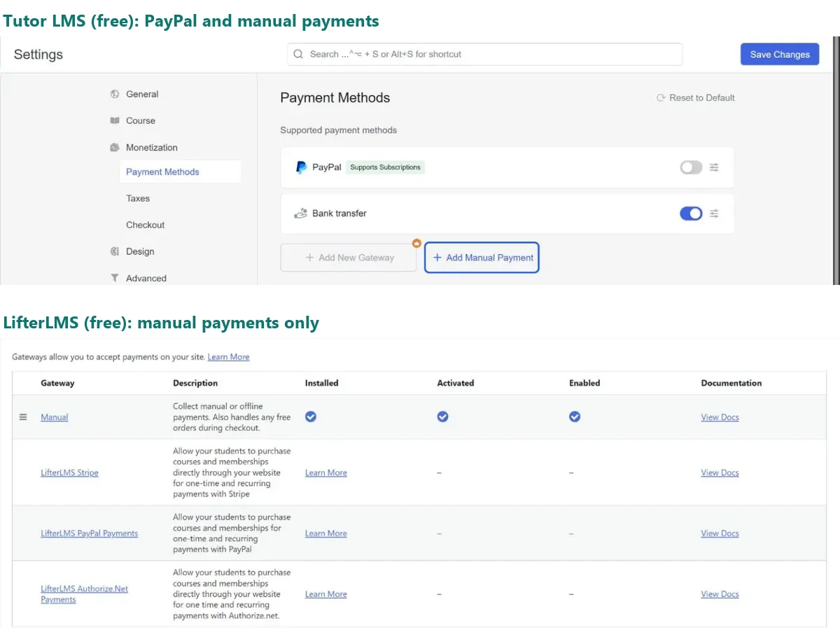
Task: Click the Advanced filter icon
Action: point(115,278)
